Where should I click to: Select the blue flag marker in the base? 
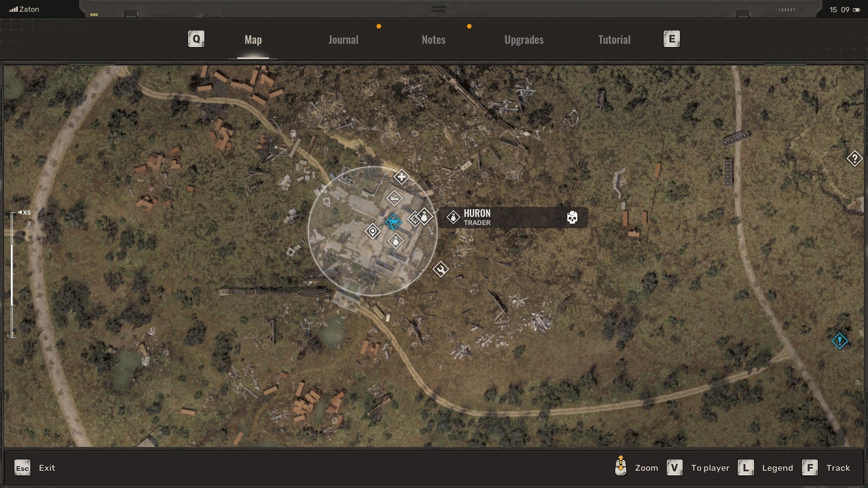point(393,221)
